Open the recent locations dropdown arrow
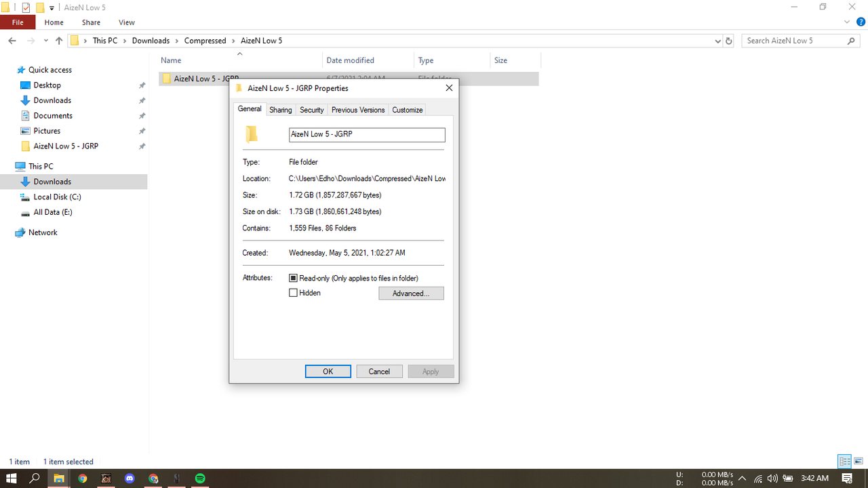Image resolution: width=868 pixels, height=488 pixels. click(x=46, y=41)
